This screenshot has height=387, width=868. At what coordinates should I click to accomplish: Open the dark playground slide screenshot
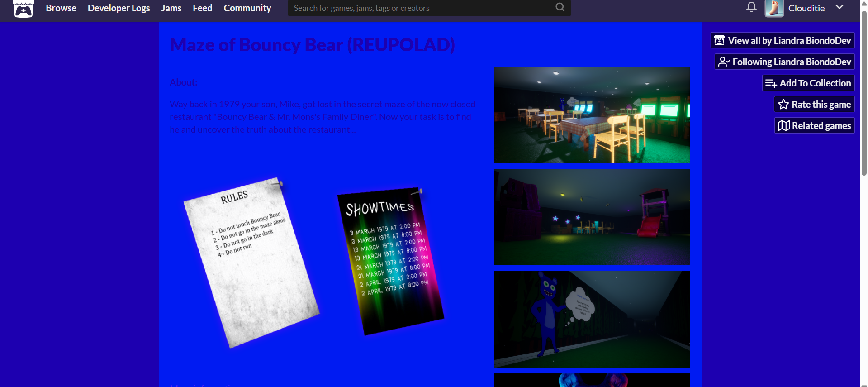click(x=592, y=217)
